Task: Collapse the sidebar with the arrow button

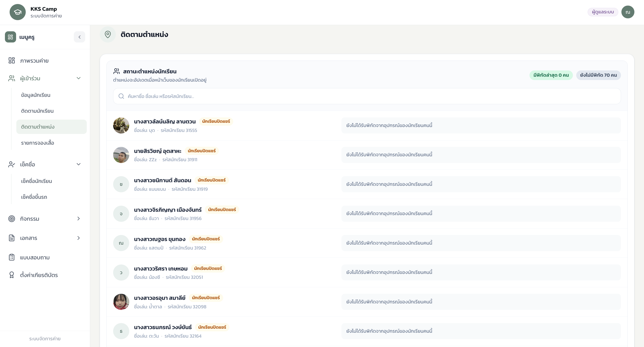Action: [x=80, y=37]
